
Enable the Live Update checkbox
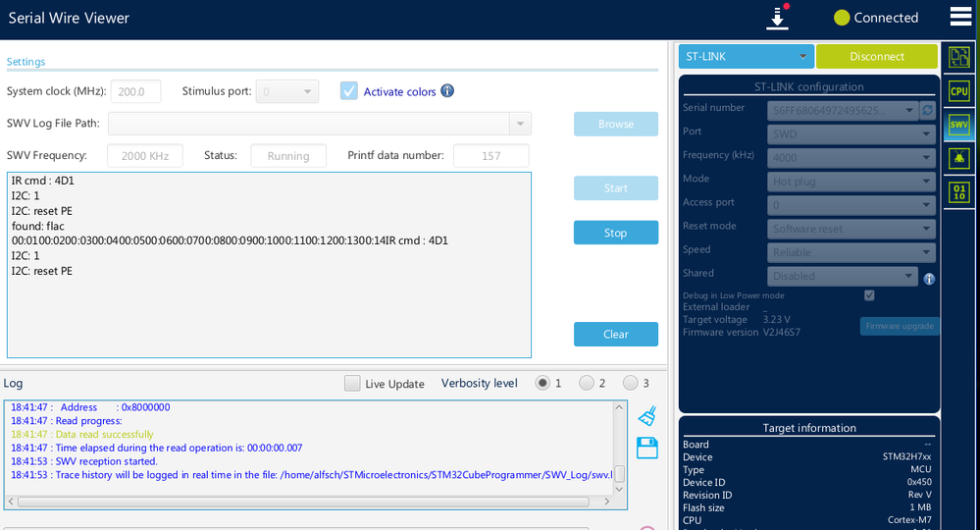tap(352, 383)
